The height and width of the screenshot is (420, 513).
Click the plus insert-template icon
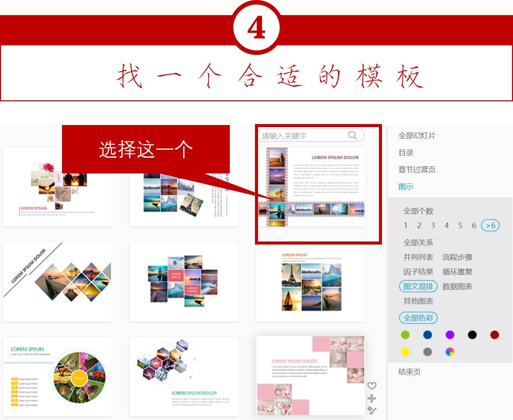coord(371,398)
